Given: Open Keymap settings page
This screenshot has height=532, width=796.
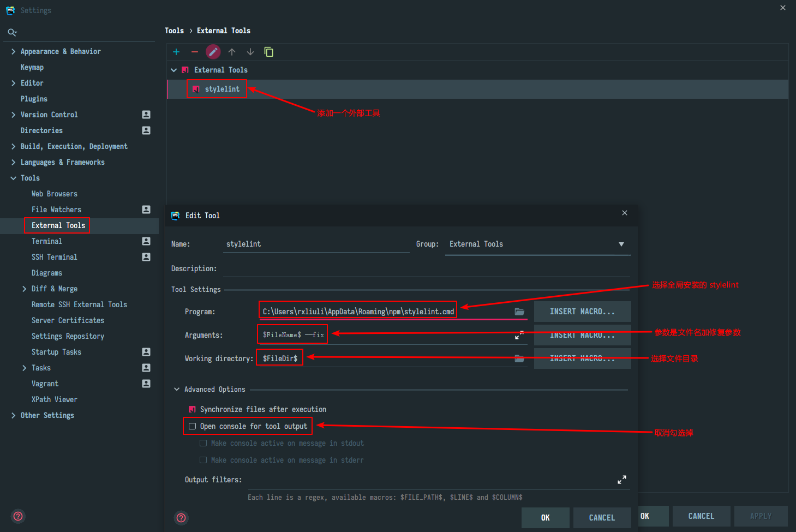Looking at the screenshot, I should pos(32,67).
